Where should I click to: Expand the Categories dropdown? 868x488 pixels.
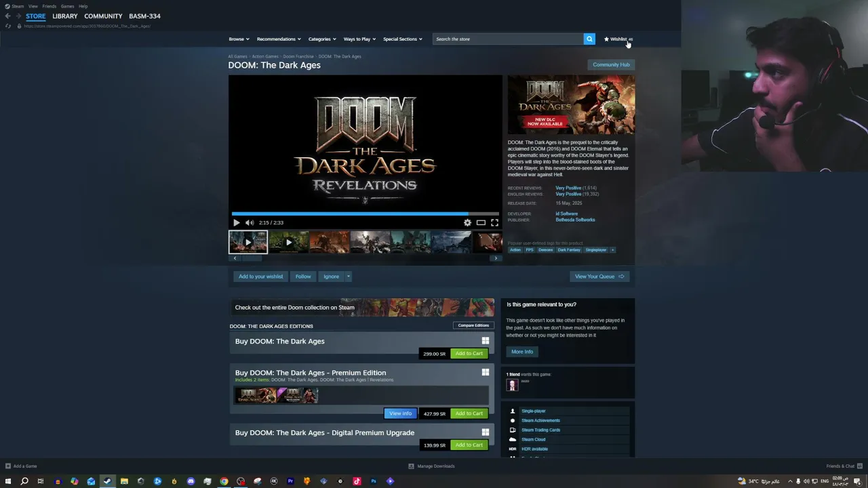[322, 39]
